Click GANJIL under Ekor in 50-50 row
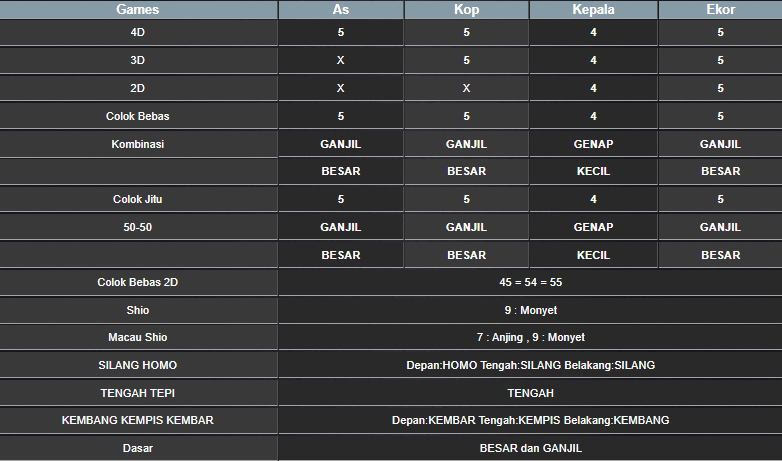Image resolution: width=782 pixels, height=461 pixels. point(721,227)
